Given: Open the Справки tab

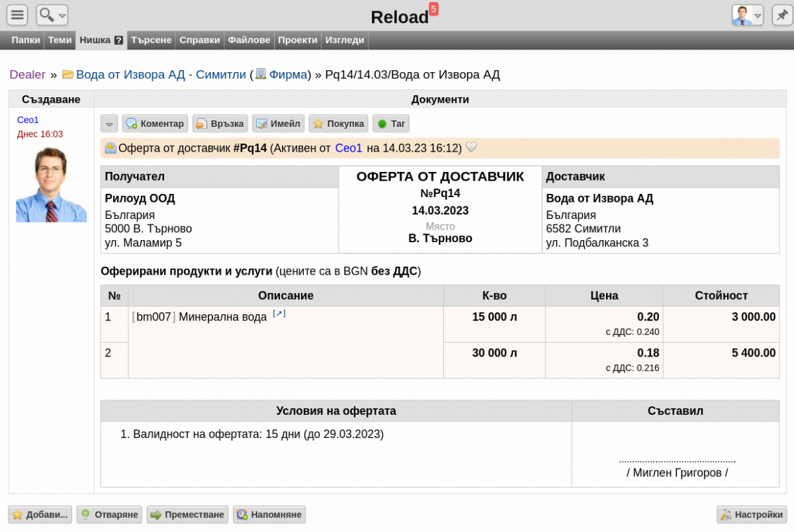Looking at the screenshot, I should [x=200, y=40].
